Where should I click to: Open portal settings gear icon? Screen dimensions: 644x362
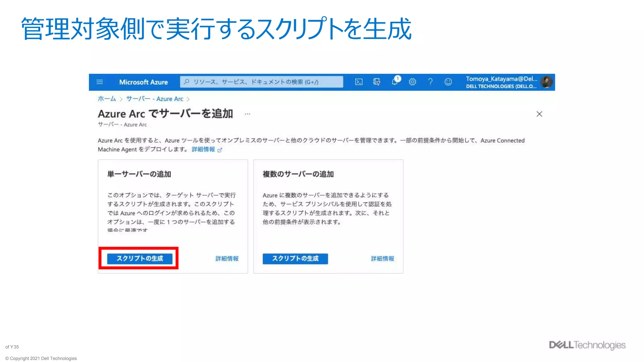(413, 82)
